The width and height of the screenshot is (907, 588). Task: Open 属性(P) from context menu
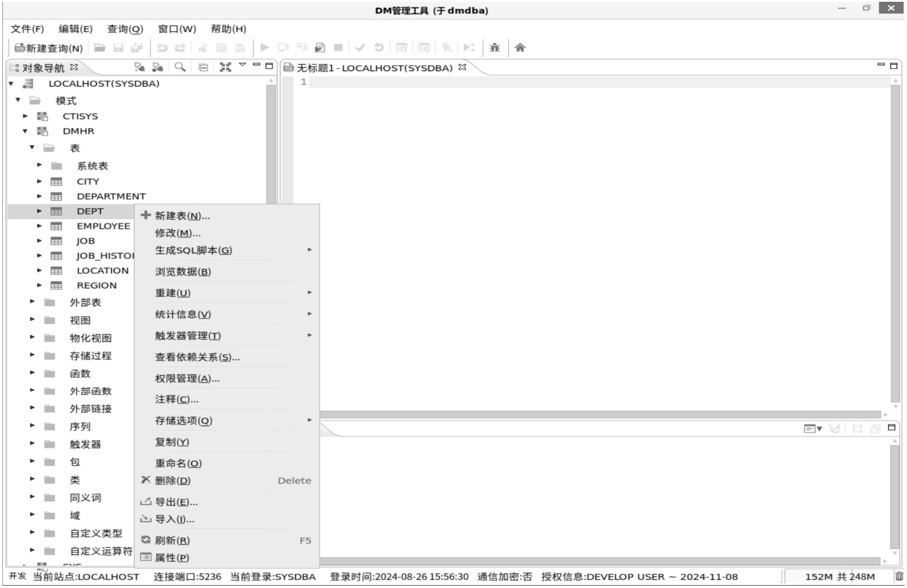(x=171, y=558)
